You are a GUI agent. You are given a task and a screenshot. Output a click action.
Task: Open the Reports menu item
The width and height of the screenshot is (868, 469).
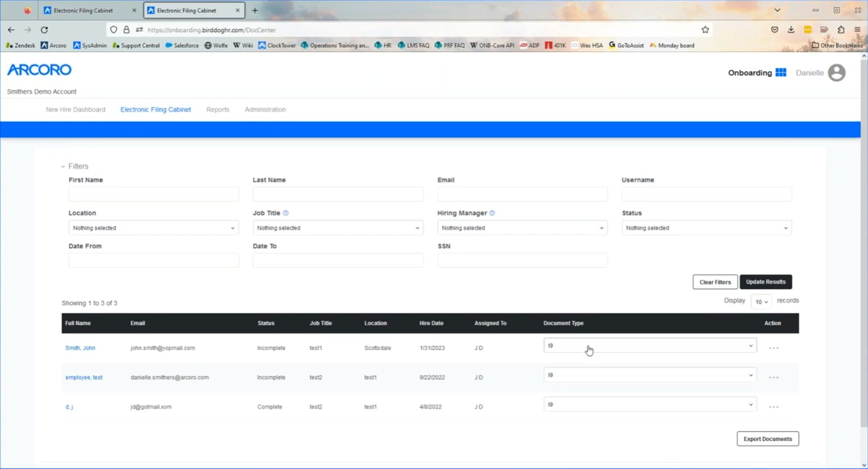pos(217,110)
